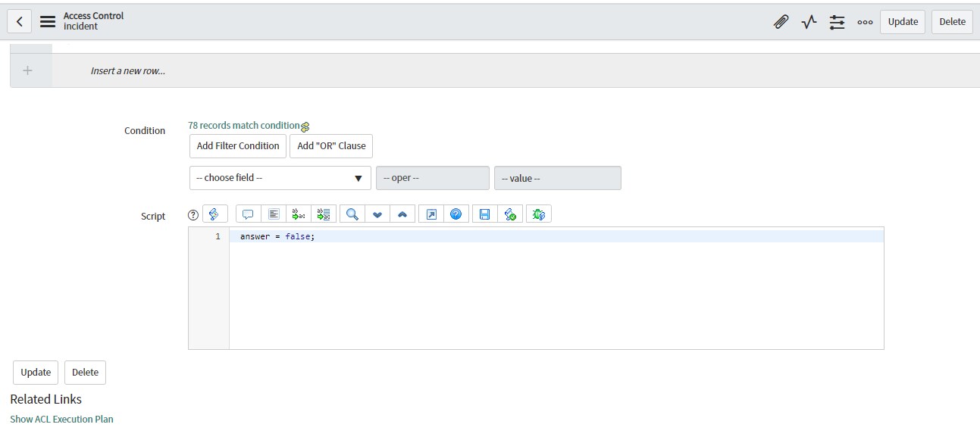Jump to next search match arrow
This screenshot has height=440, width=980.
pos(377,214)
